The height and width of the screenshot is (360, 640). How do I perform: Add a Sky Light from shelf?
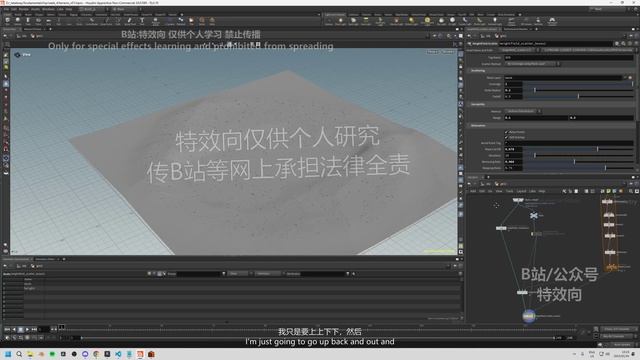442,21
